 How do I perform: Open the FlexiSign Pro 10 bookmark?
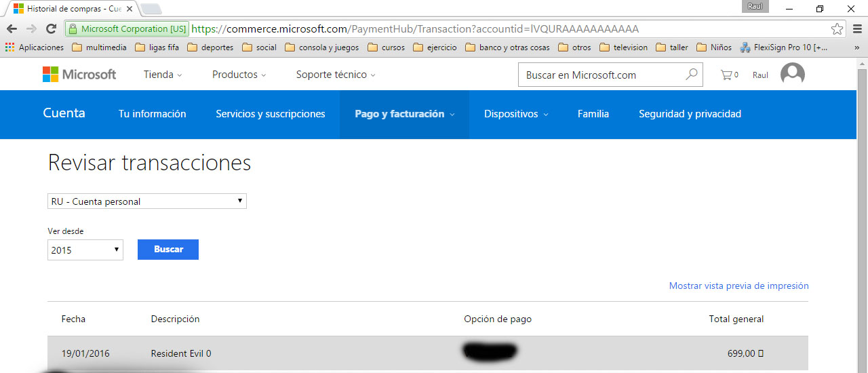pyautogui.click(x=784, y=47)
